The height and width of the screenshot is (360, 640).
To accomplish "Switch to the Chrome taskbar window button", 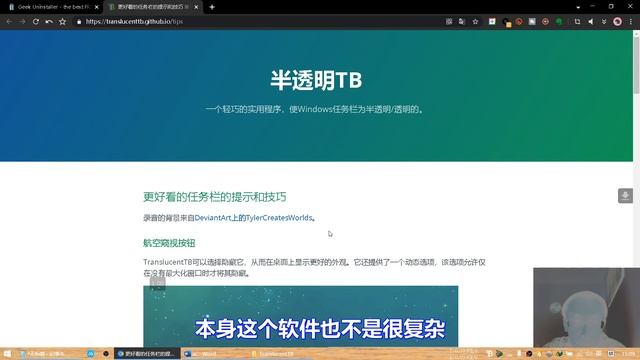I will click(x=147, y=353).
